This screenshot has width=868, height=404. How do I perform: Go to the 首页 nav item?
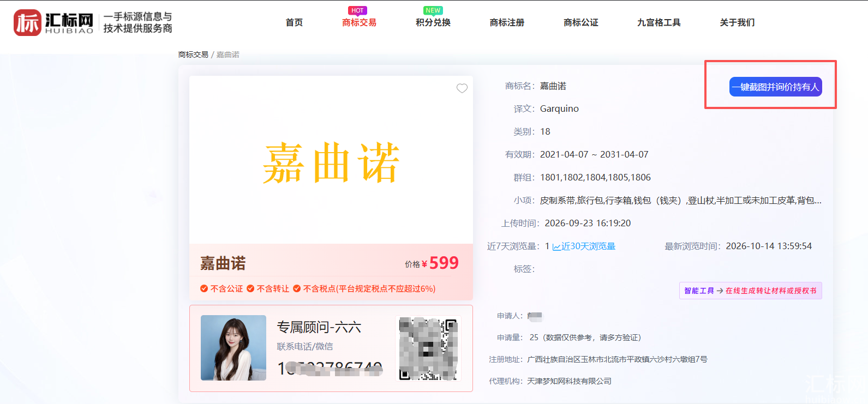click(x=294, y=22)
